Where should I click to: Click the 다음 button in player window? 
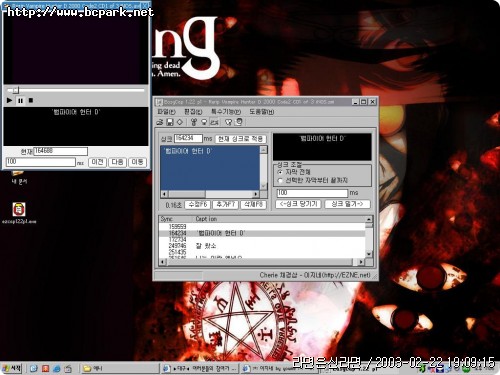pos(117,162)
